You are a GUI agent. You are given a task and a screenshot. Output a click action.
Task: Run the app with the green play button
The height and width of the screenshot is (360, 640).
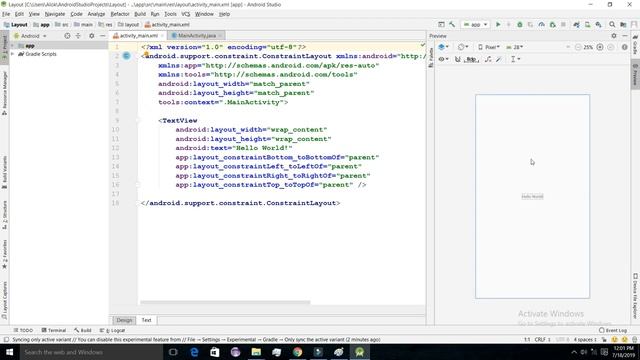[498, 24]
